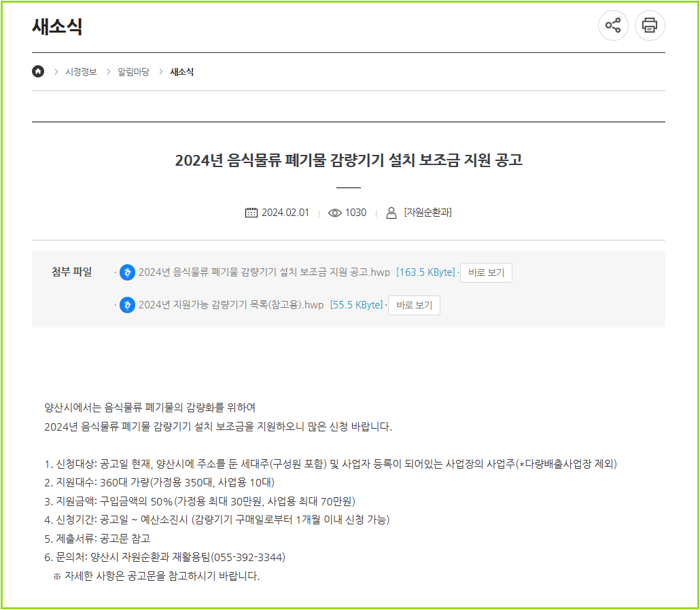Click the [163.5 KByte] file size text

coord(425,272)
